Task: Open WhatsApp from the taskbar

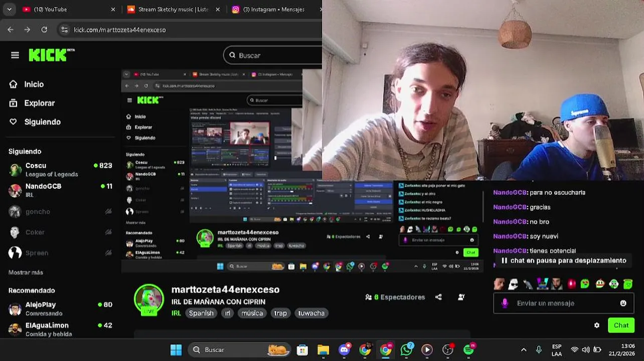Action: (406, 349)
